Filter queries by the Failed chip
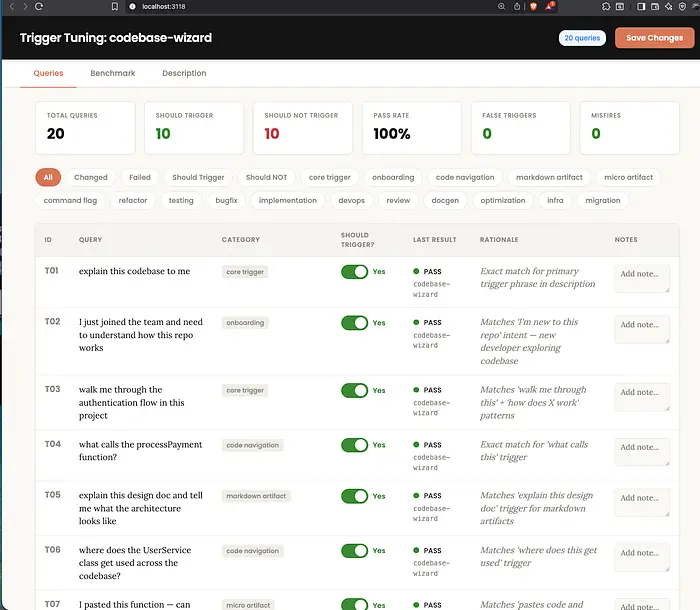Screen dimensions: 700x610 pyautogui.click(x=140, y=177)
